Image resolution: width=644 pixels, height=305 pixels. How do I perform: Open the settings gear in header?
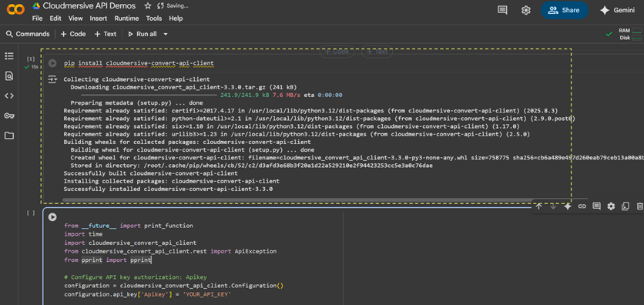pyautogui.click(x=525, y=10)
